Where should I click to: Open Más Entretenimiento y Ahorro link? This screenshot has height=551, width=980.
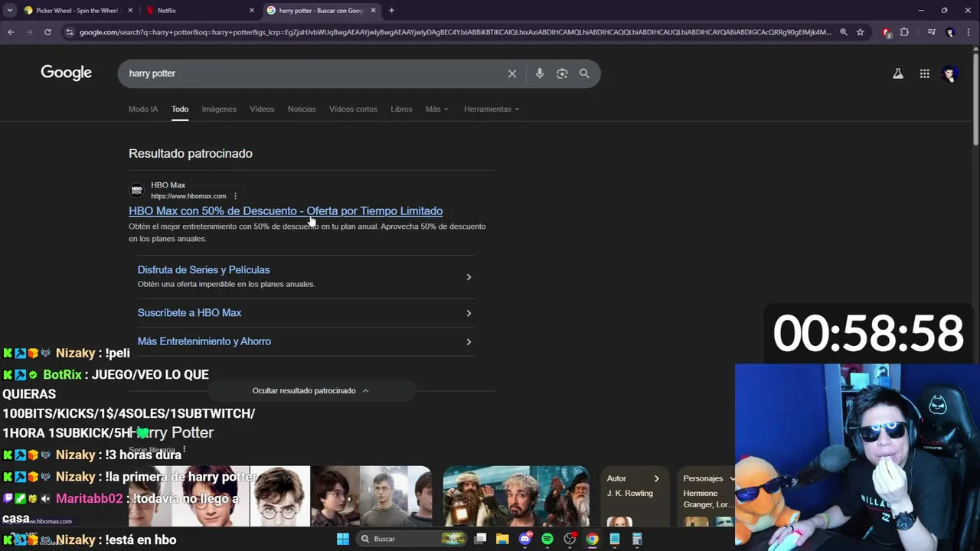pos(204,341)
